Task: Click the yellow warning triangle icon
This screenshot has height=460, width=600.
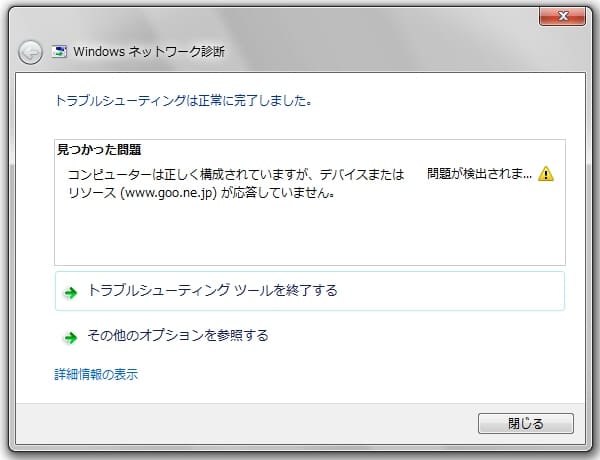Action: click(x=545, y=174)
